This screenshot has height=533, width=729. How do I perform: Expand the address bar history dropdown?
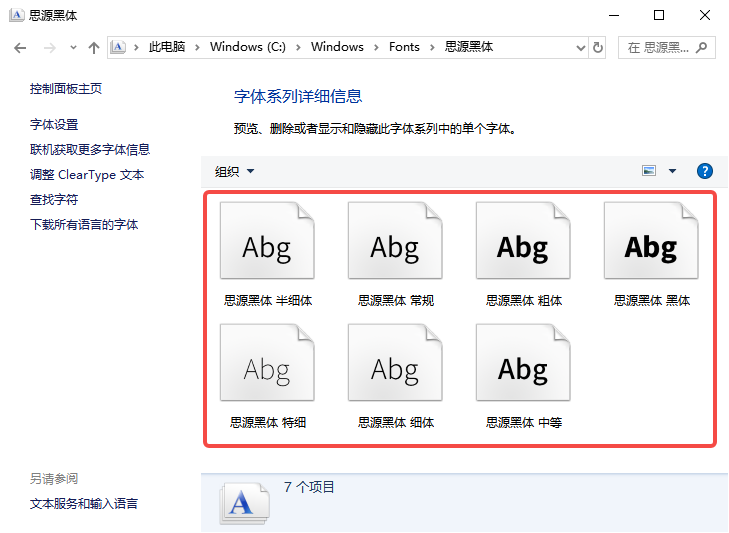coord(581,47)
